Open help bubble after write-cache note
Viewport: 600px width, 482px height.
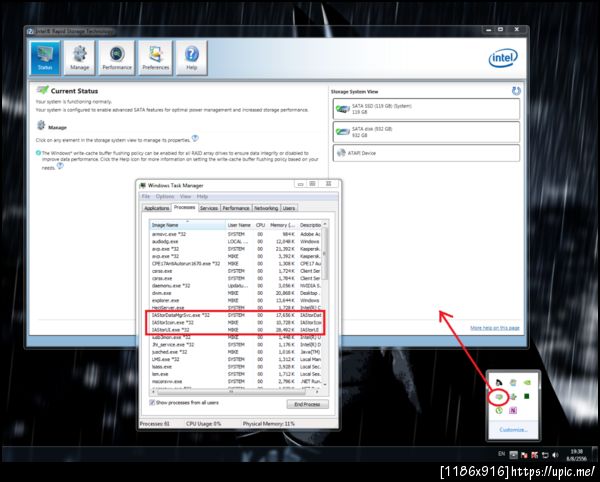tap(60, 166)
